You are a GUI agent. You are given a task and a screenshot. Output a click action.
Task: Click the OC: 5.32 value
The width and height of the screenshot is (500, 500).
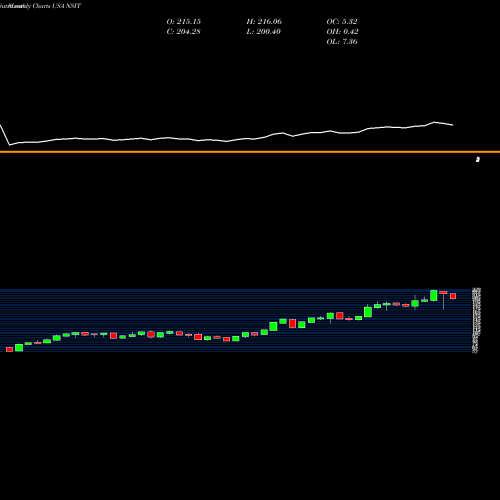pyautogui.click(x=342, y=22)
